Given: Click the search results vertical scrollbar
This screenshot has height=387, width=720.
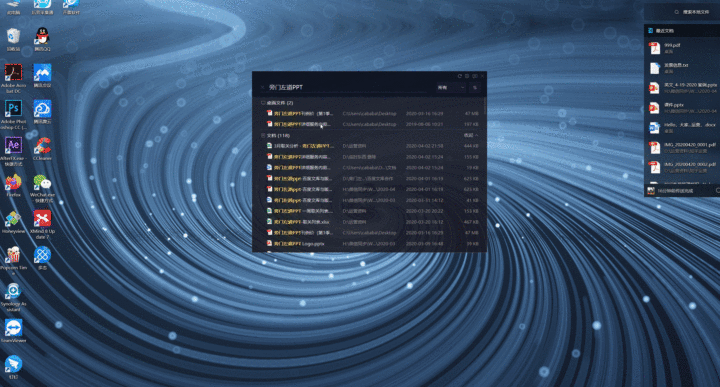Looking at the screenshot, I should coord(484,106).
